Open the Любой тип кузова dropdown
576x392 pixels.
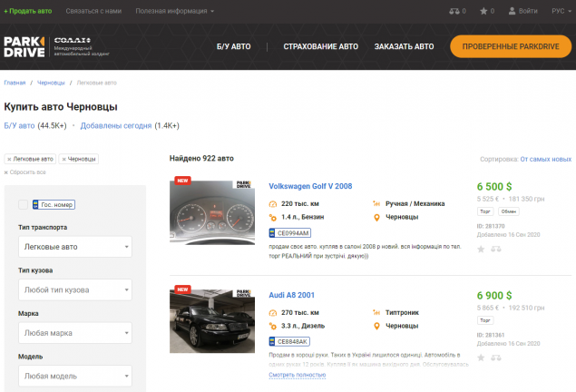[75, 289]
